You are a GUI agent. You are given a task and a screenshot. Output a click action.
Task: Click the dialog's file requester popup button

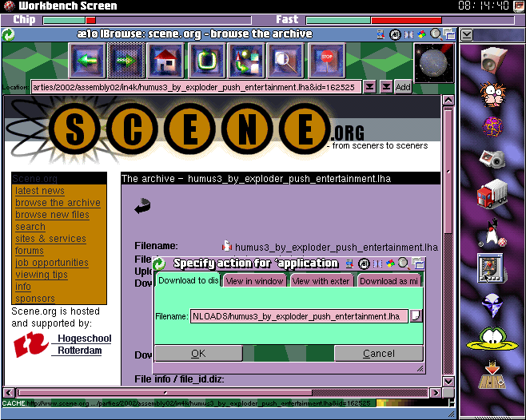click(416, 315)
